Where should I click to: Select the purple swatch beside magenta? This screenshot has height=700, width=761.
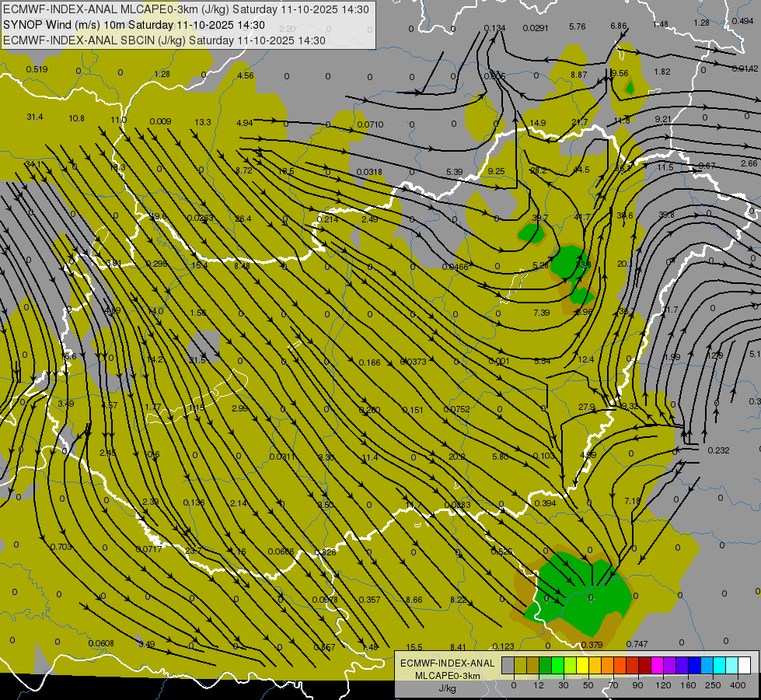[x=670, y=665]
